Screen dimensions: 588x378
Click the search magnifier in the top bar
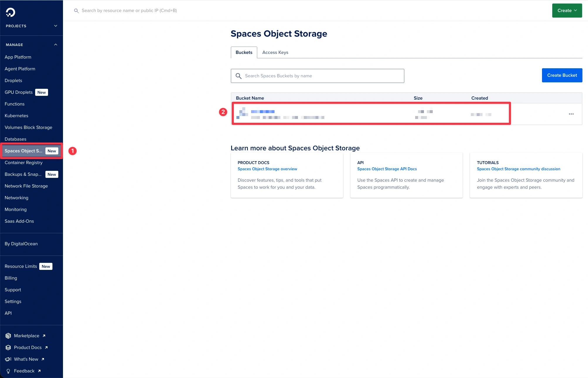[x=76, y=11]
